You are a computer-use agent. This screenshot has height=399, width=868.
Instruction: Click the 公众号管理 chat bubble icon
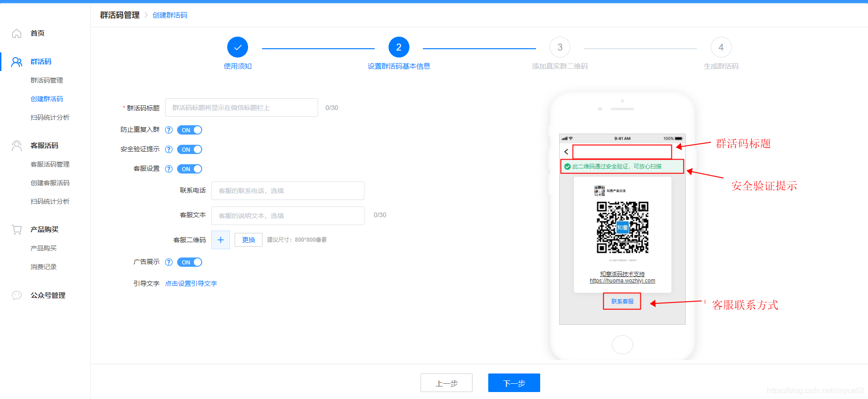[17, 296]
